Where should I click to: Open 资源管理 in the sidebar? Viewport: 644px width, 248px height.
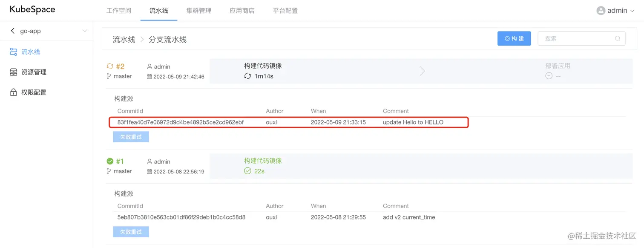coord(34,72)
